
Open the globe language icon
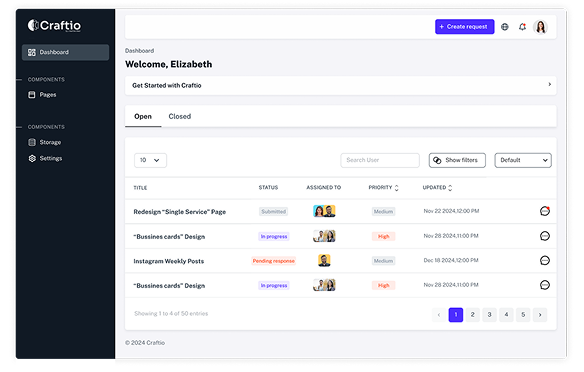tap(505, 27)
